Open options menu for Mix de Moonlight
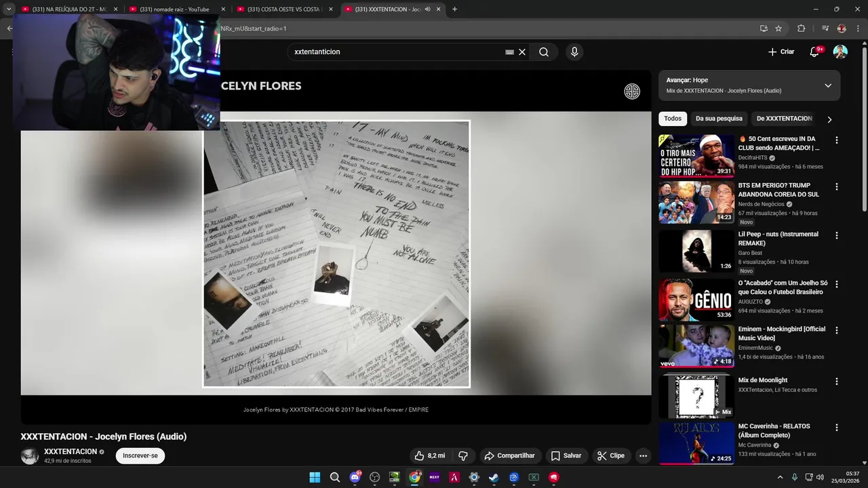 836,382
